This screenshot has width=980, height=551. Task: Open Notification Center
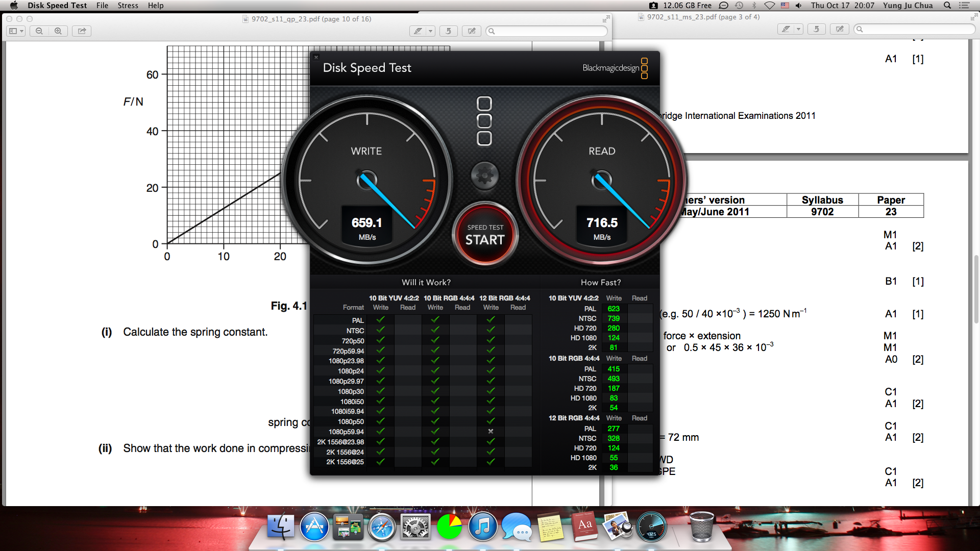pos(964,6)
